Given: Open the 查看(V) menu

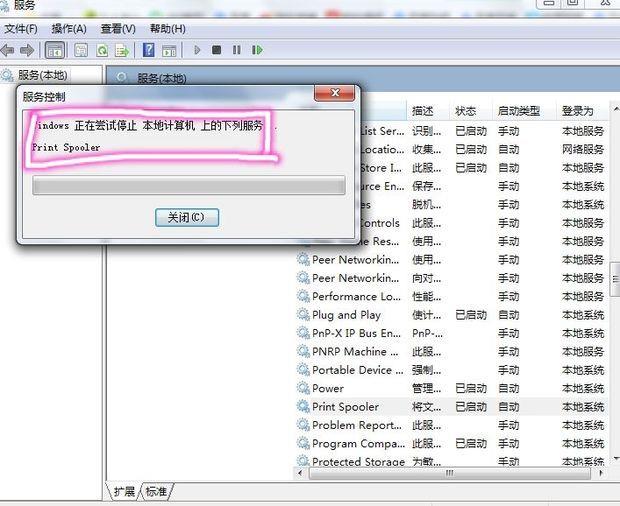Looking at the screenshot, I should [x=118, y=29].
